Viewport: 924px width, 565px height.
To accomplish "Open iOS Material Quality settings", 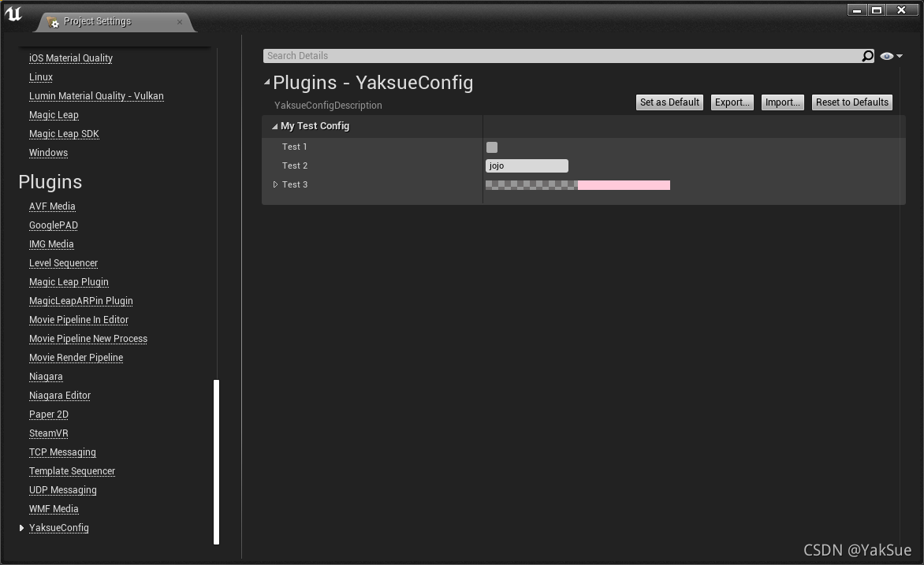I will 71,58.
